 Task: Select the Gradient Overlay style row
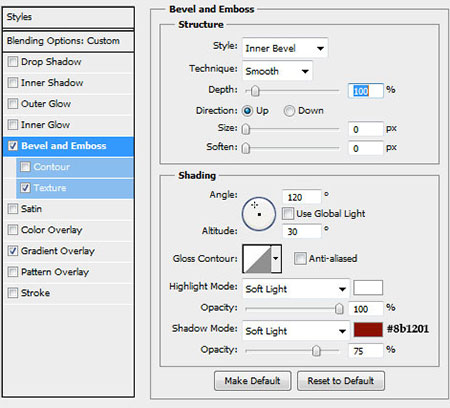(x=68, y=251)
